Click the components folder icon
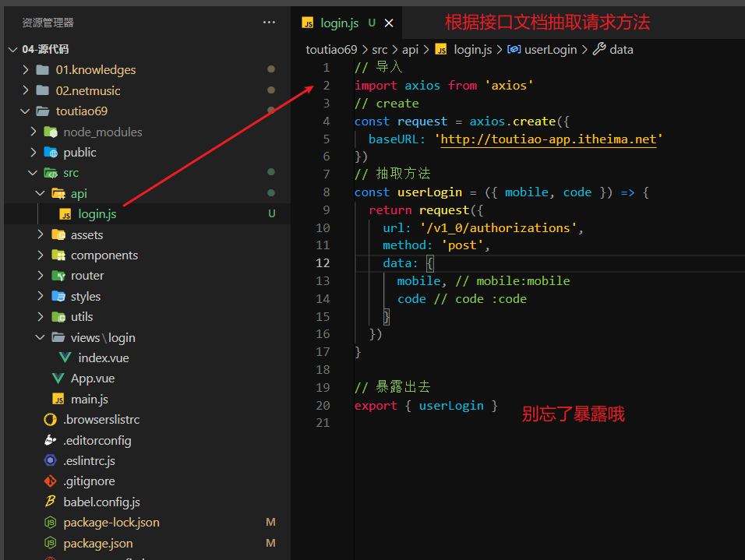This screenshot has width=745, height=560. [x=58, y=255]
